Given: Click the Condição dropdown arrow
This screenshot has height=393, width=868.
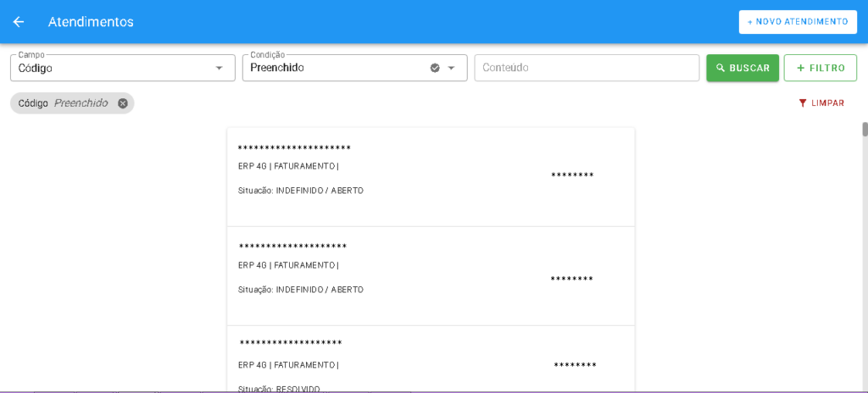Looking at the screenshot, I should 451,68.
